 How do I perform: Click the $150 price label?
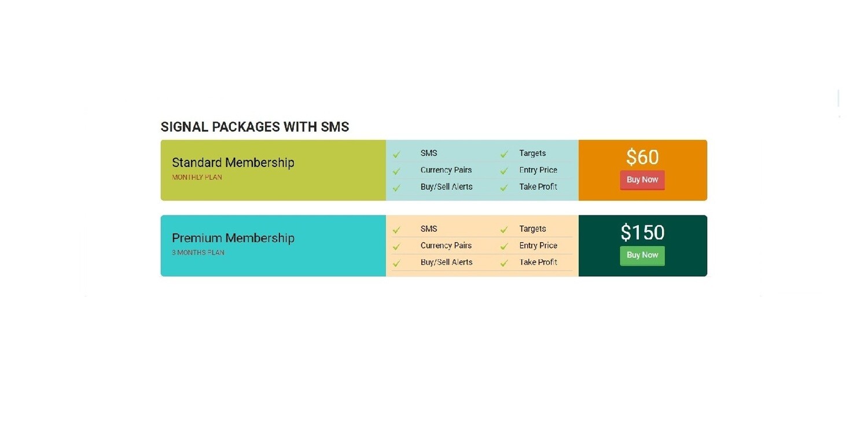click(642, 233)
